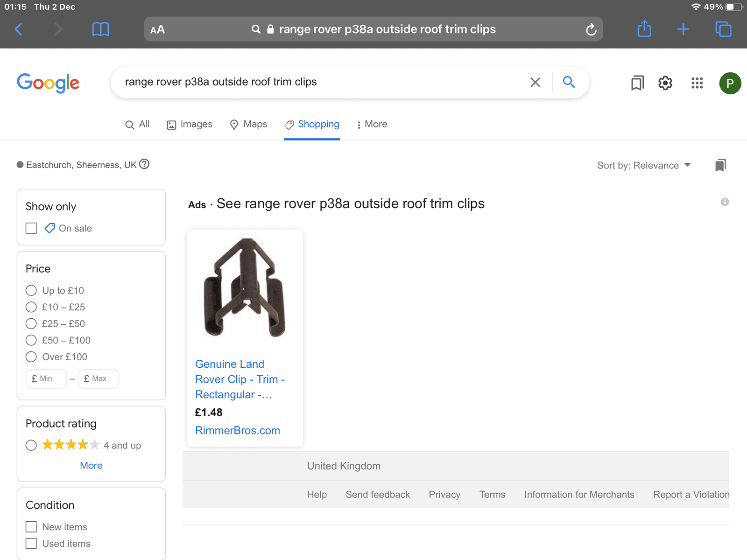The image size is (747, 560).
Task: Switch to the Images tab
Action: 190,124
